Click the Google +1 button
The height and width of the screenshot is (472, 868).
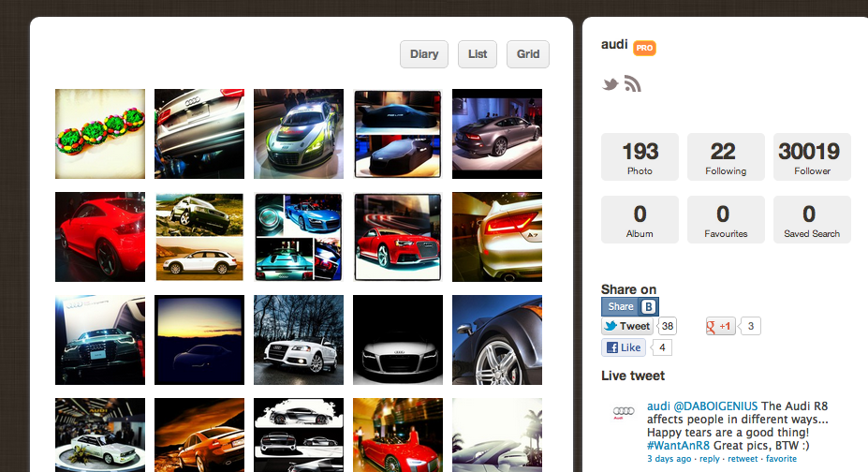(720, 326)
